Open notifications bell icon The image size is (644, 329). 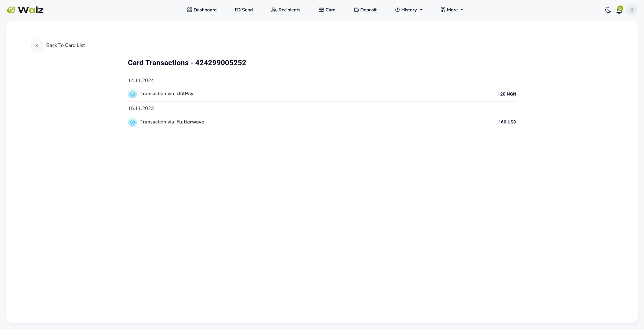tap(619, 10)
